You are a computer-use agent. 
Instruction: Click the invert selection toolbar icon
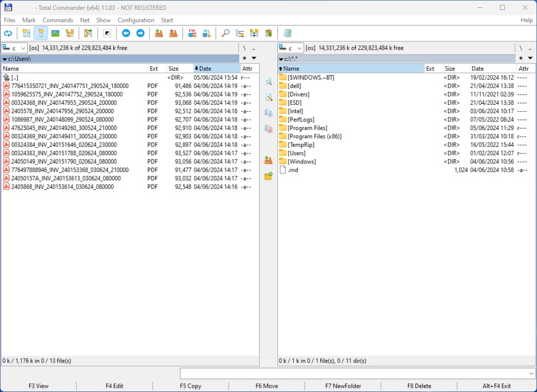click(107, 33)
